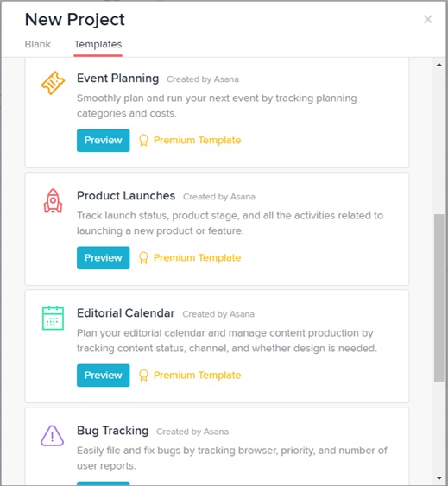Click the Bug Tracking warning triangle icon

[52, 435]
